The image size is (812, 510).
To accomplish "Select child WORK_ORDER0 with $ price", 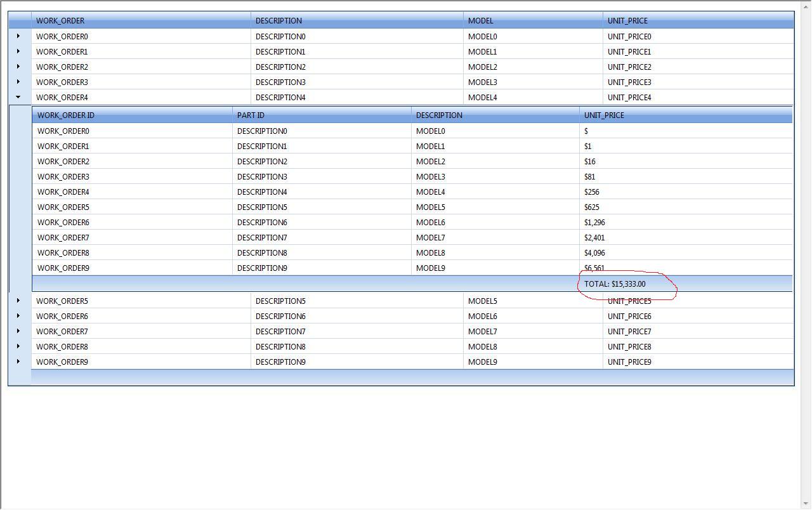I will [x=133, y=131].
